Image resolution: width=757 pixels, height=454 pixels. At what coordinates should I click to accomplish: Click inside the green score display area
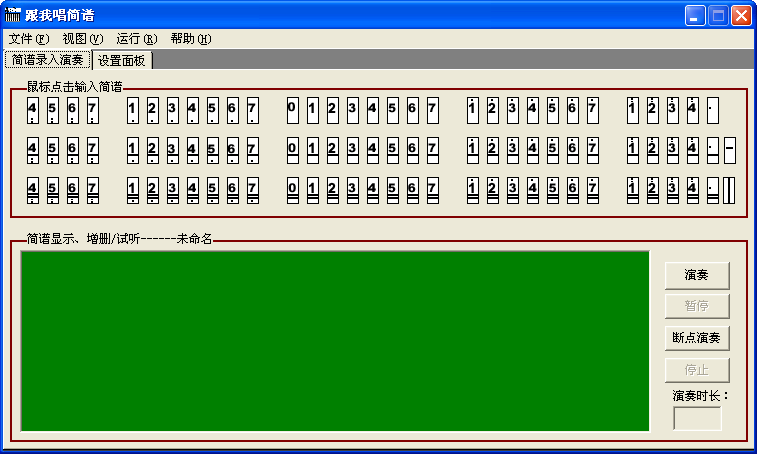335,341
